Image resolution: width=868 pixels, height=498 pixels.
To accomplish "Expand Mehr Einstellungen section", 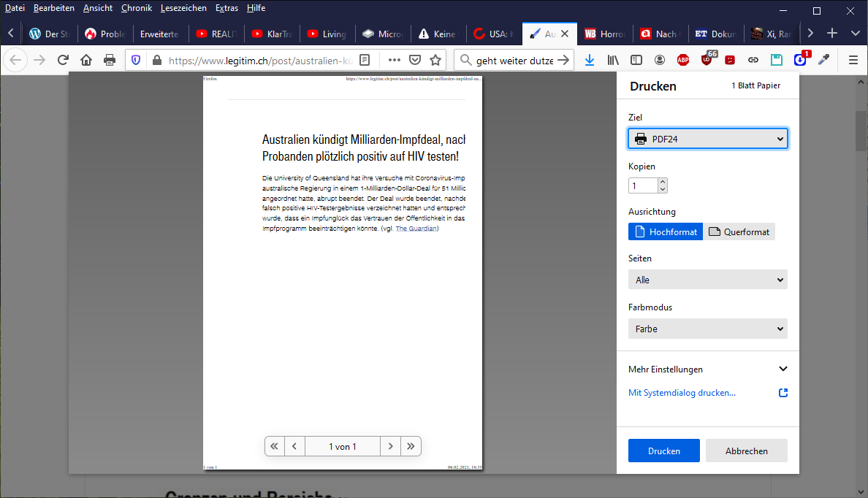I will click(x=707, y=369).
